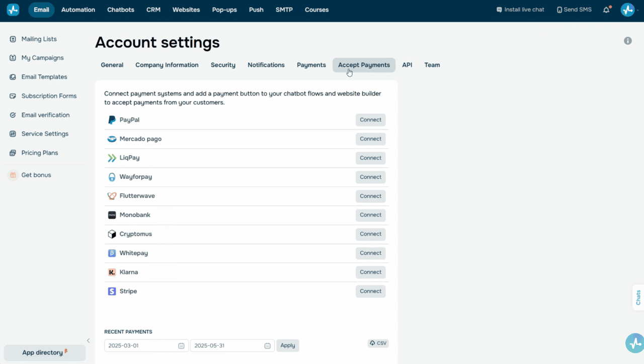Go to Websites in top navigation

click(x=186, y=10)
